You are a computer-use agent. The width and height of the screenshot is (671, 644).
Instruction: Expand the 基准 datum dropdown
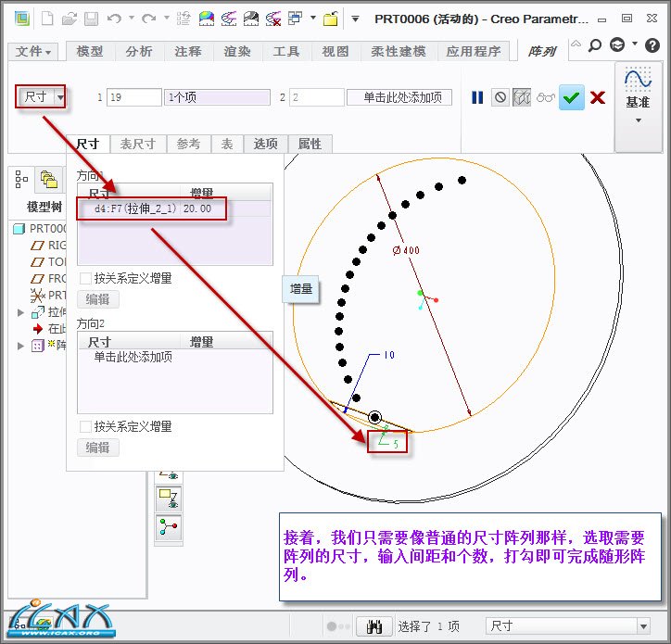pyautogui.click(x=638, y=120)
